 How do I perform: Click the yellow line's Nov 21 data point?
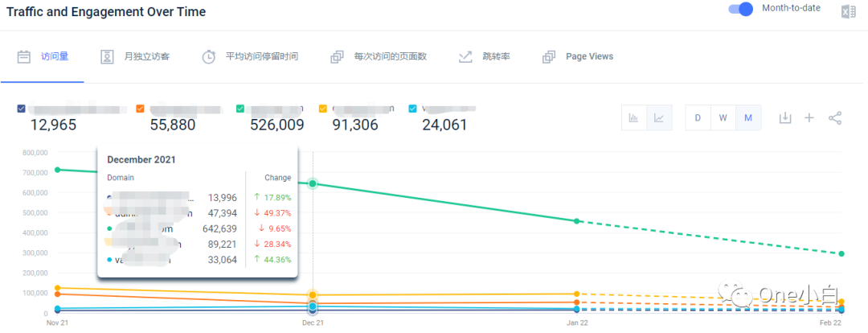[57, 288]
